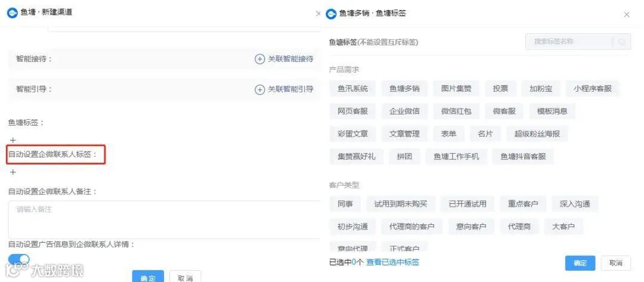Select the 意向客户 tag
Screen dimensions: 644x282
(471, 227)
